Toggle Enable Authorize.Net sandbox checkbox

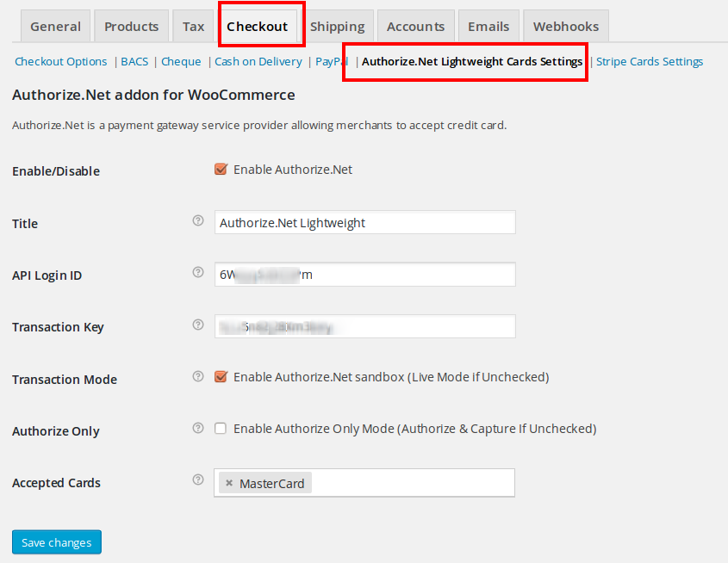point(221,376)
